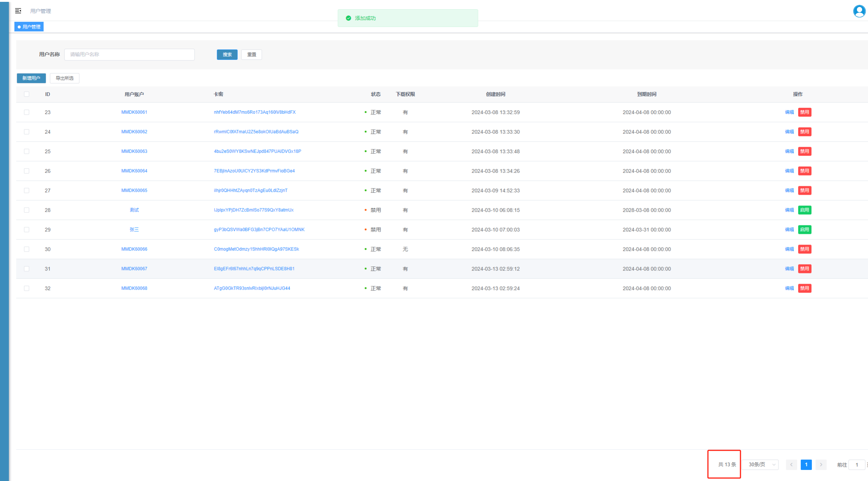This screenshot has height=481, width=868.
Task: Edit user MMDK60067
Action: 789,269
